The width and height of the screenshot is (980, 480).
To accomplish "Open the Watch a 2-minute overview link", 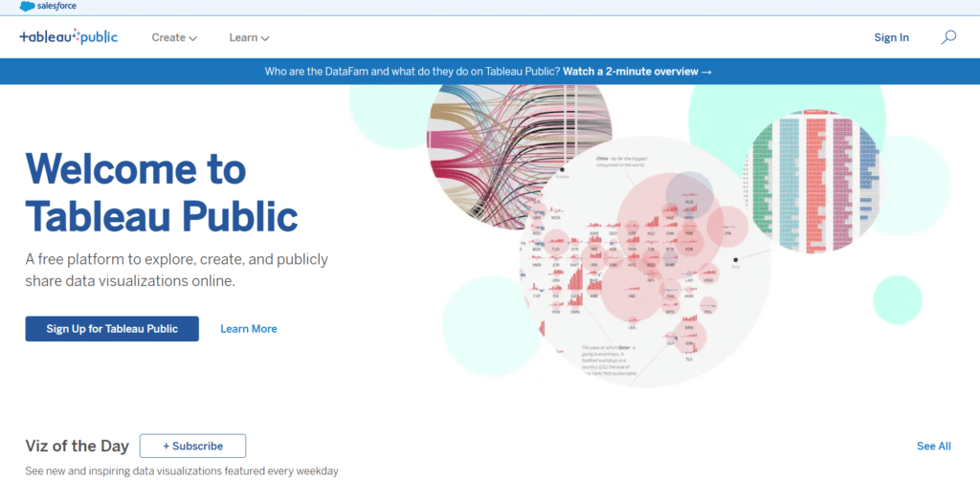I will (637, 71).
